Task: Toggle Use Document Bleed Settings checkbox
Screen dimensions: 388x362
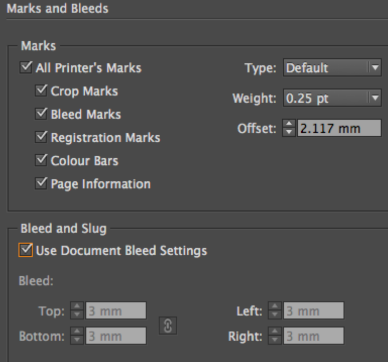Action: click(x=26, y=250)
